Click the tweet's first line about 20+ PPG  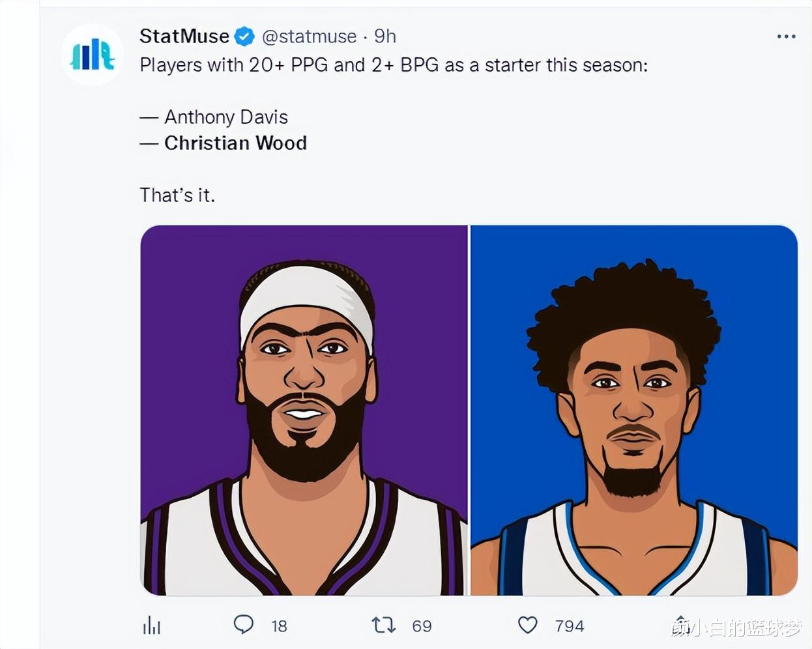tap(394, 65)
